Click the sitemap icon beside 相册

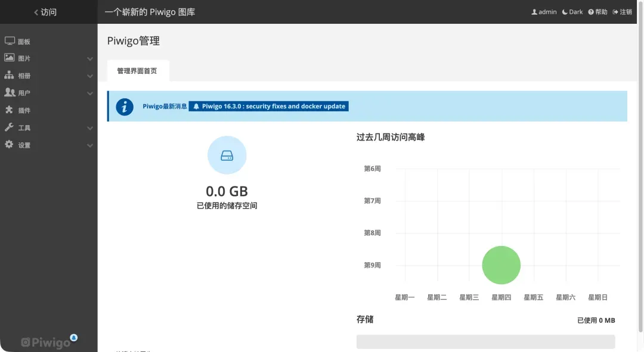coord(10,76)
